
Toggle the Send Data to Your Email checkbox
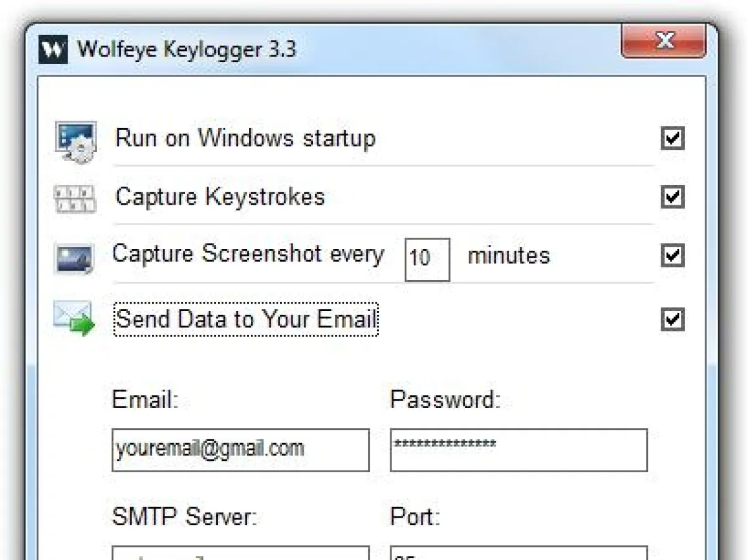[672, 320]
